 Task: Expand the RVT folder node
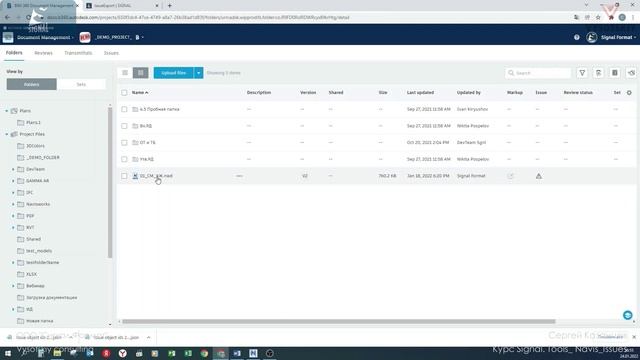pos(13,227)
